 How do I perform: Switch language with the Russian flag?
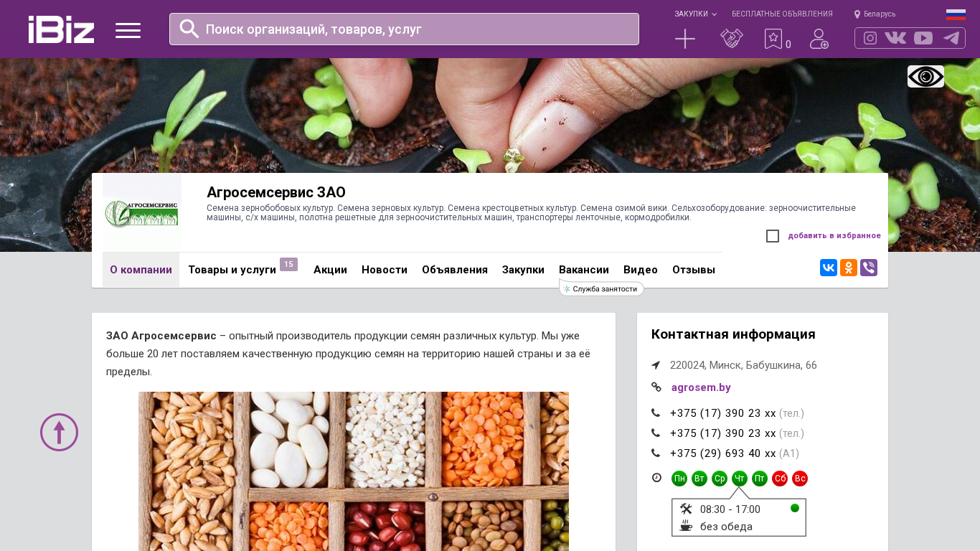(x=956, y=14)
